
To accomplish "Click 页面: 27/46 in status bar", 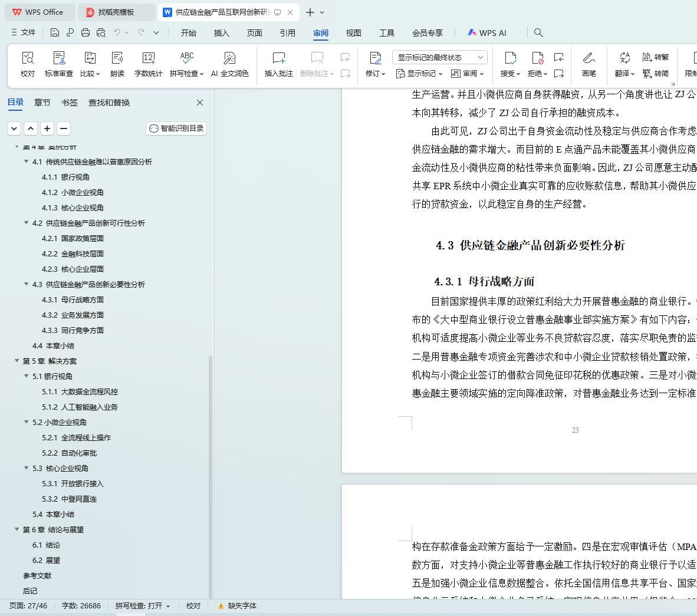I will coord(28,606).
